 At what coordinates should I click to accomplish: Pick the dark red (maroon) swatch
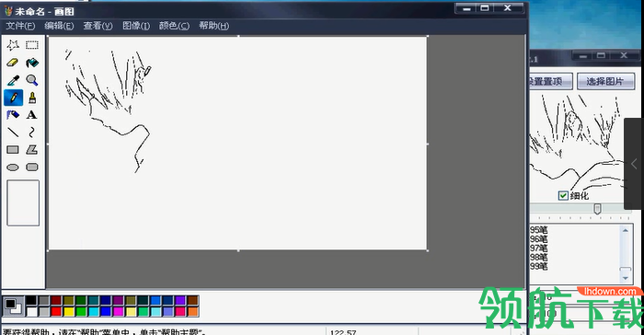(56, 300)
